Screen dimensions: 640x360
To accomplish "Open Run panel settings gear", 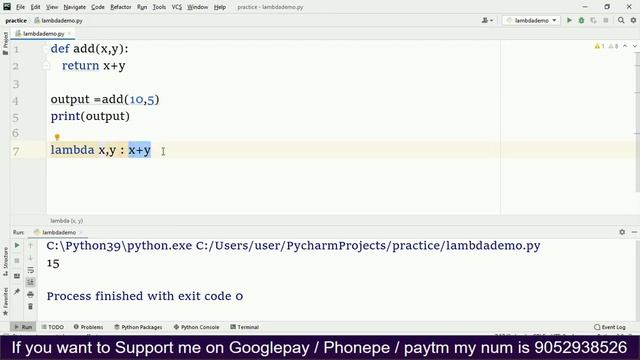I will pyautogui.click(x=622, y=232).
